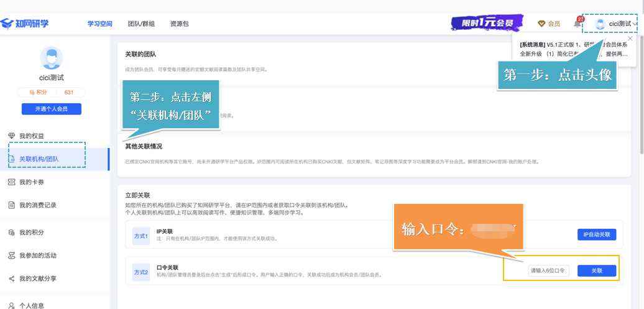
Task: Open the 资源包 tab
Action: [180, 24]
